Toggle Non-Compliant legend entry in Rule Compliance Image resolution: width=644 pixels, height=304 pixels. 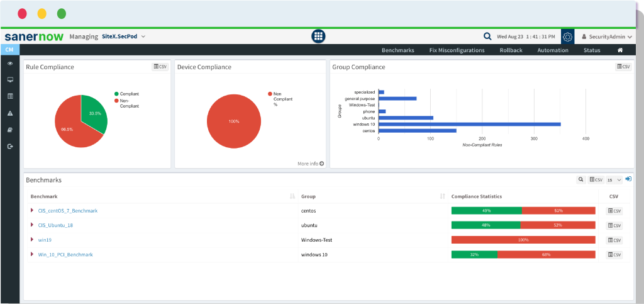tap(126, 103)
